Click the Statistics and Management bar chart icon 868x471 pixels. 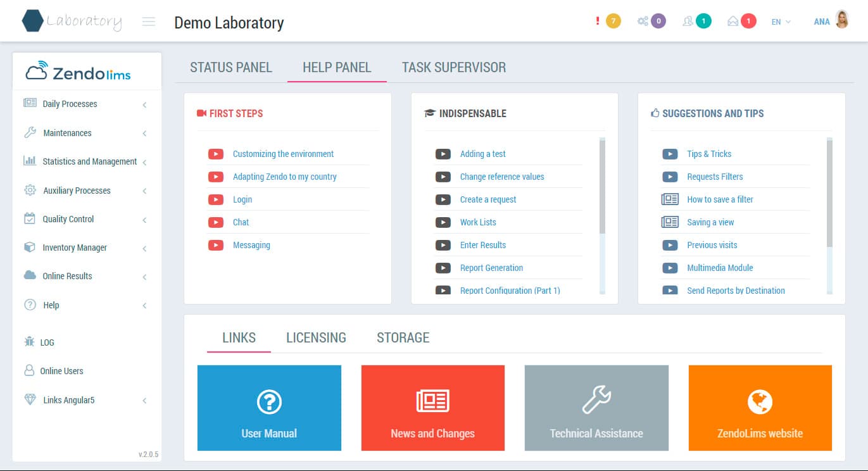(x=30, y=161)
